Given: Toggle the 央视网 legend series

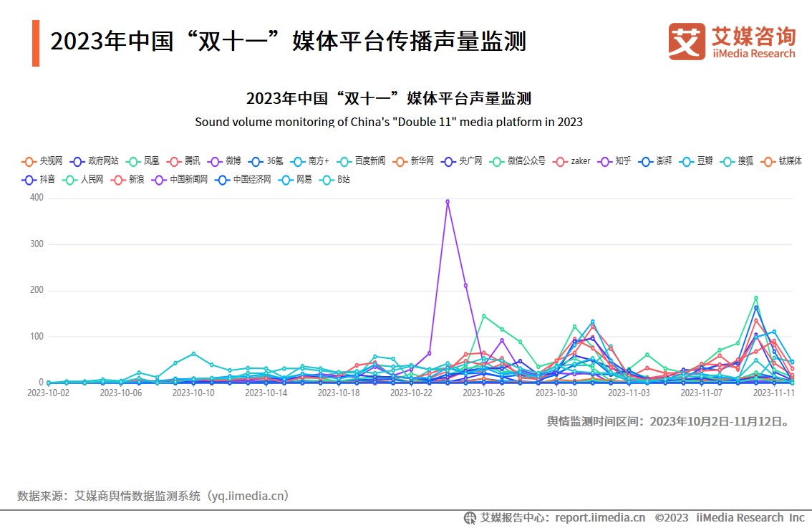Looking at the screenshot, I should 42,161.
